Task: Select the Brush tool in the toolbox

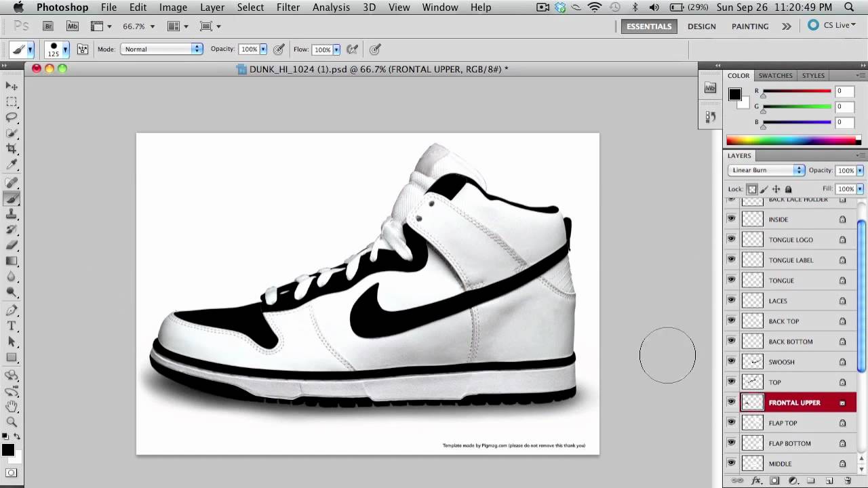Action: [x=12, y=199]
